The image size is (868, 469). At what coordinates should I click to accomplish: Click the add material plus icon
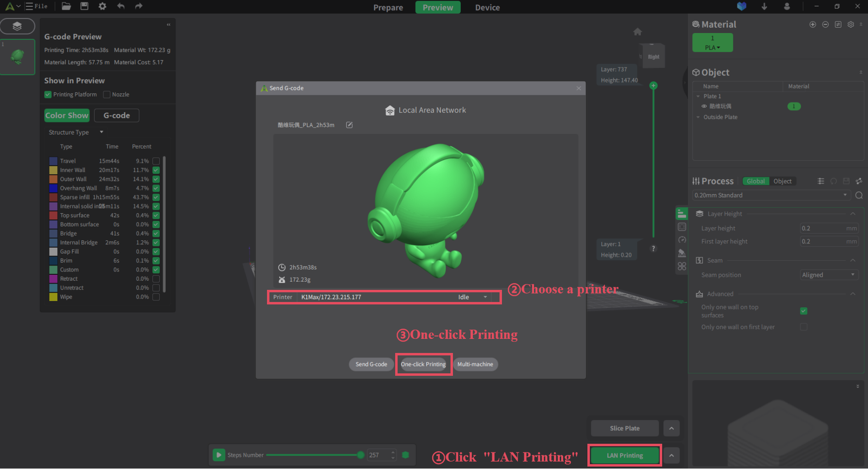(813, 24)
